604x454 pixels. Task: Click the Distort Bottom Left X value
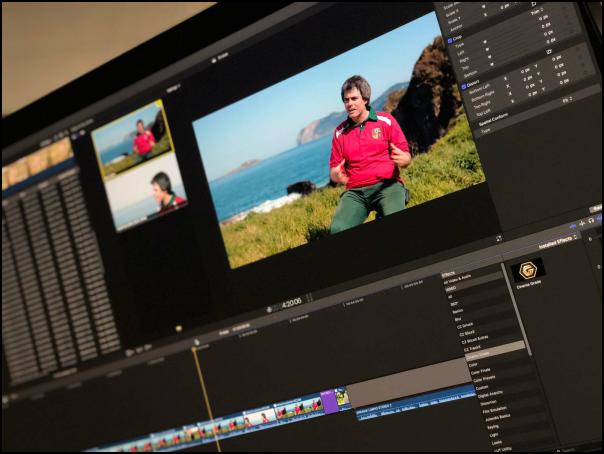(x=525, y=71)
